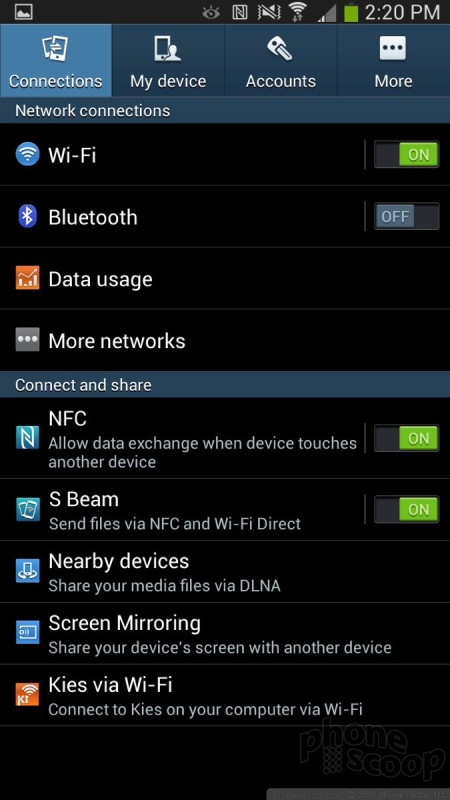Tap the NFC icon in Connect and share
The height and width of the screenshot is (800, 450).
28,438
